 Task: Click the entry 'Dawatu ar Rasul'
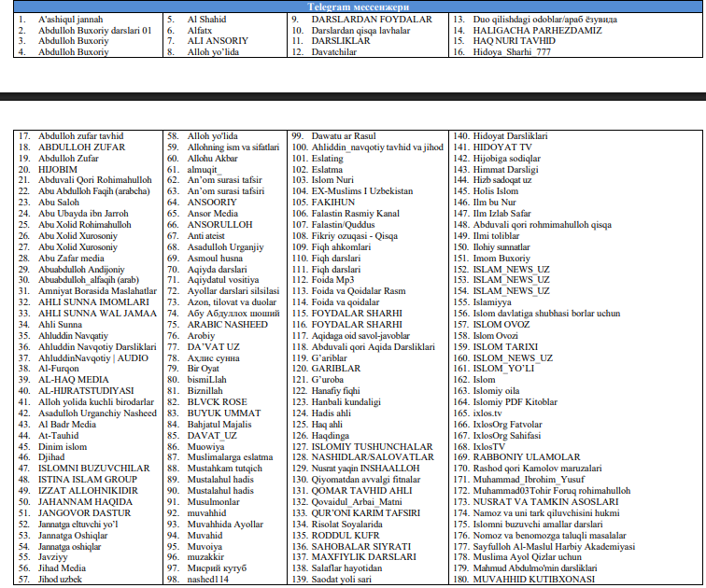click(344, 136)
